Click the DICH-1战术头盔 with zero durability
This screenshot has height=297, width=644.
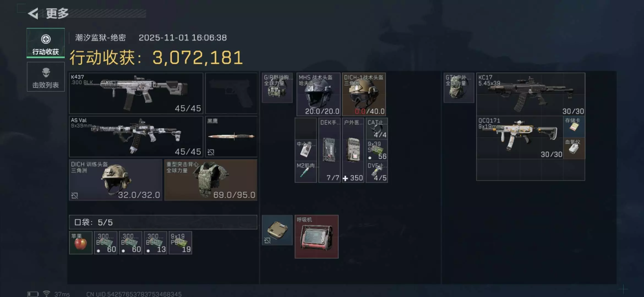point(364,94)
